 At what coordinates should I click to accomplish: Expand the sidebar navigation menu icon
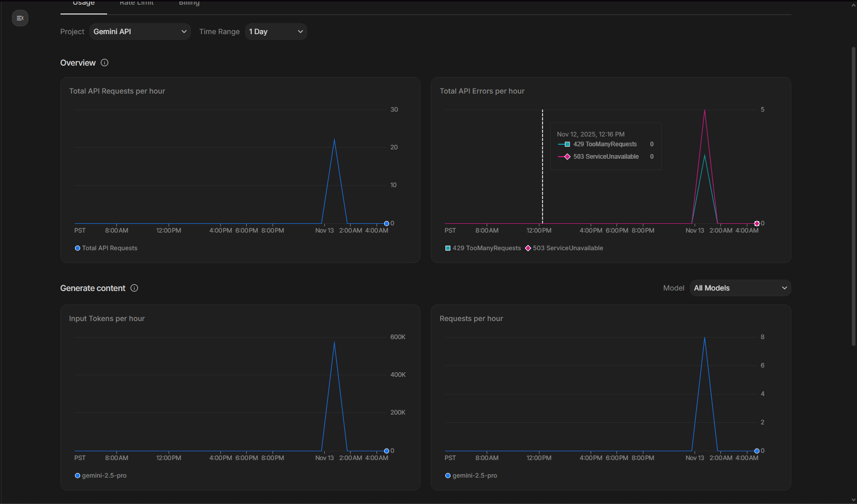[x=20, y=18]
